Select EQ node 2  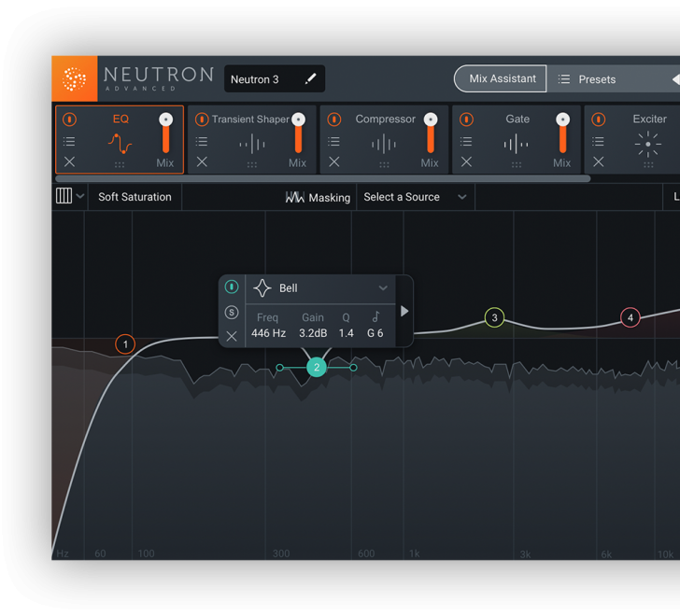pos(317,368)
